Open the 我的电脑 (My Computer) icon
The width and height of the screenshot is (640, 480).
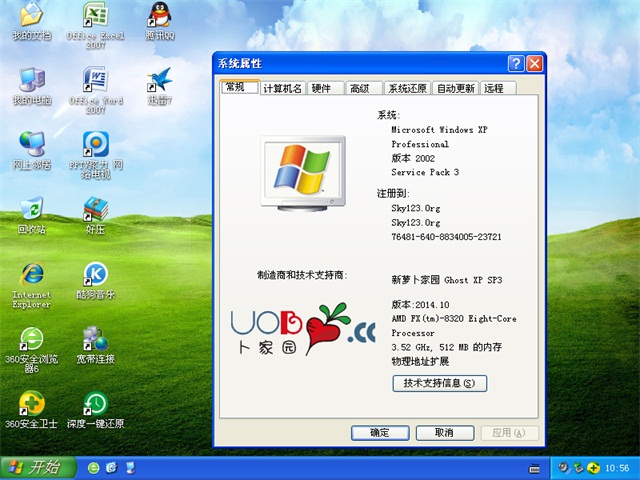(31, 81)
